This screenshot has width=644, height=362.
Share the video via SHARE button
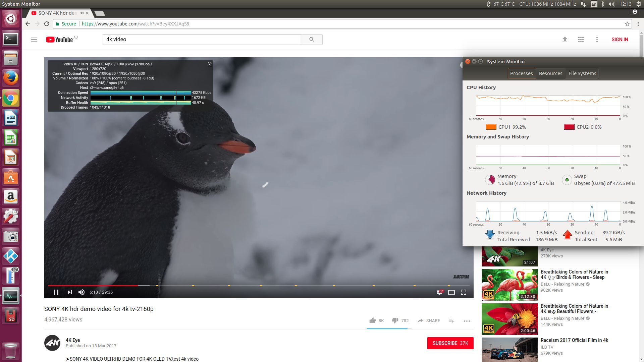(x=429, y=321)
